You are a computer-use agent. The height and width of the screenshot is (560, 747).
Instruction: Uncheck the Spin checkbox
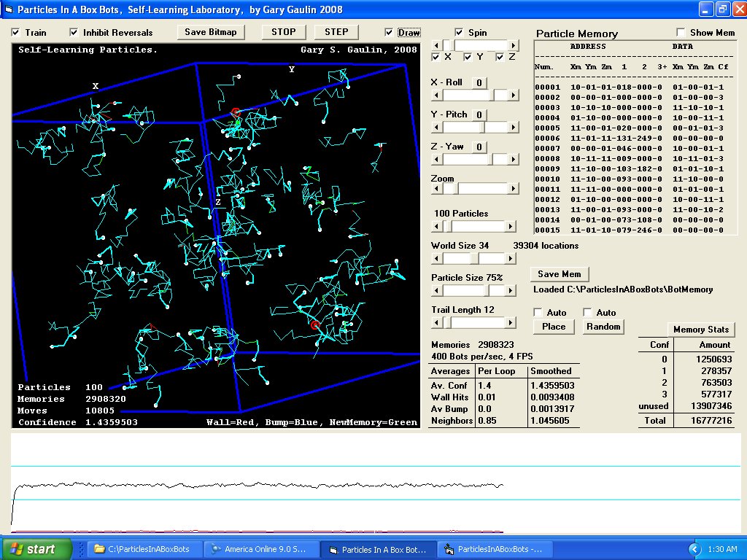click(459, 33)
